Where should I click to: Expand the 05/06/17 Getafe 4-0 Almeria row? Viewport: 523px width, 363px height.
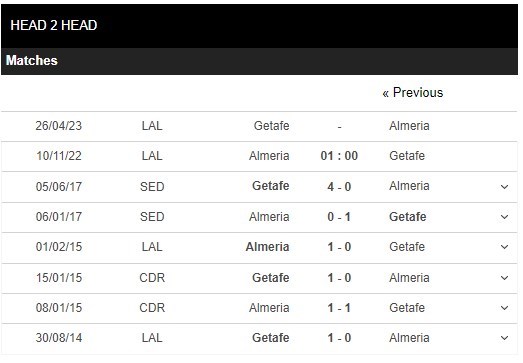click(x=504, y=187)
